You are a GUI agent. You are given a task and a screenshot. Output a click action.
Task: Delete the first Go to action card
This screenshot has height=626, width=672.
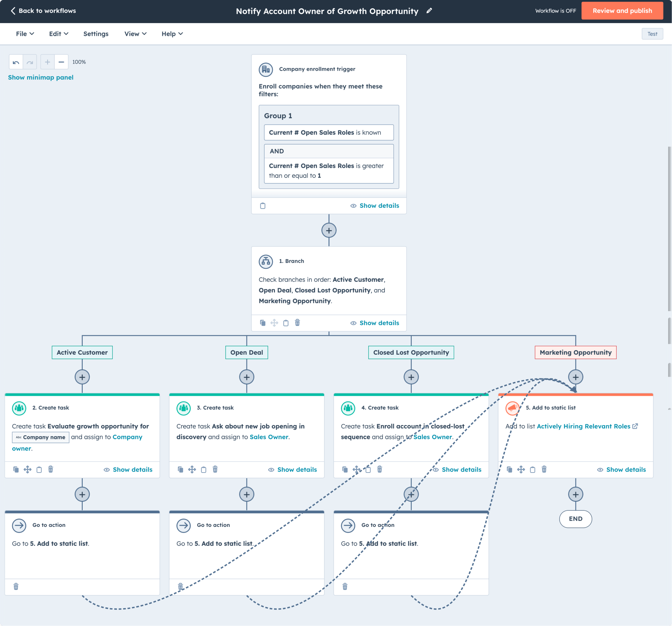click(x=16, y=586)
